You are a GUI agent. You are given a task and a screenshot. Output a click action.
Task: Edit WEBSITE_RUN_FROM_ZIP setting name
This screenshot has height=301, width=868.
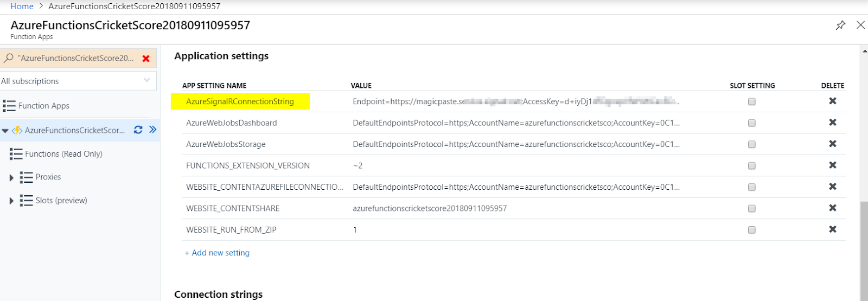click(231, 230)
